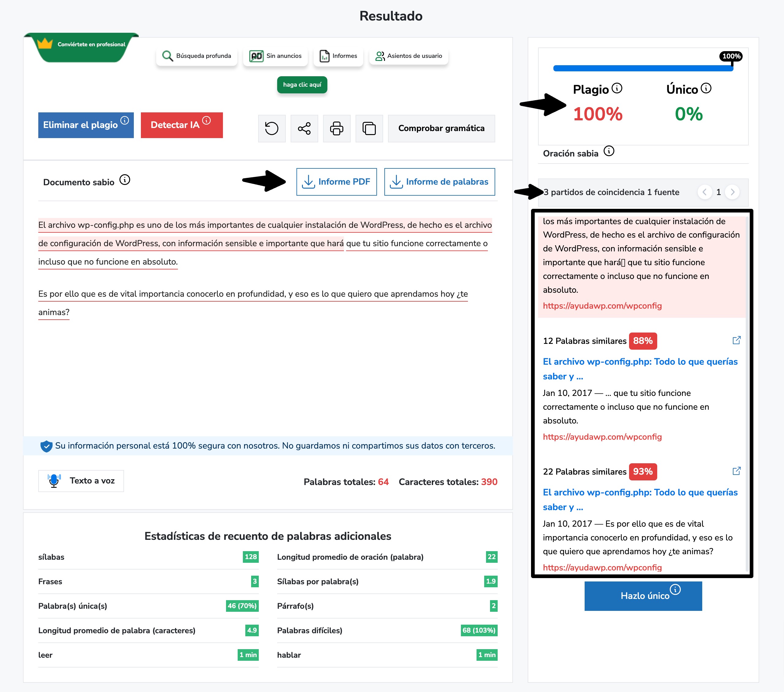Select the Sin anuncios feature tab
Viewport: 784px width, 692px height.
tap(275, 56)
